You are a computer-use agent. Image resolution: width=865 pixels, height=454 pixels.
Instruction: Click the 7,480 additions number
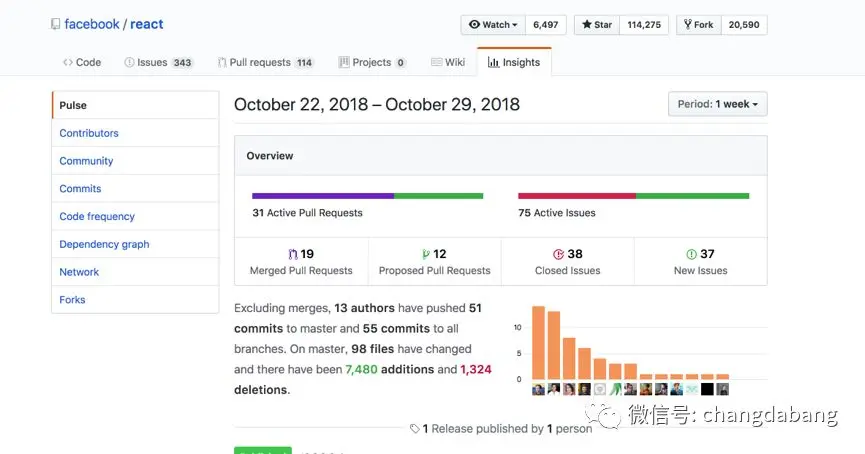click(x=361, y=370)
